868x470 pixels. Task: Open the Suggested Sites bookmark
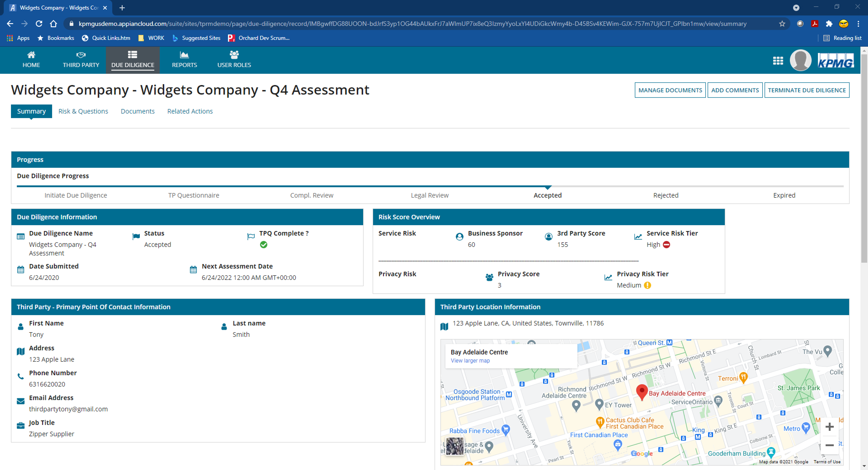pos(196,38)
